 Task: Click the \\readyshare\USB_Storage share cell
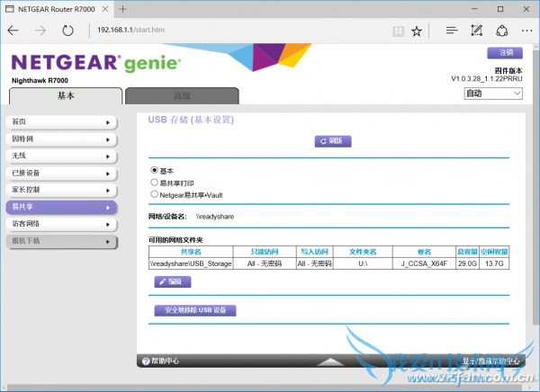pos(191,264)
